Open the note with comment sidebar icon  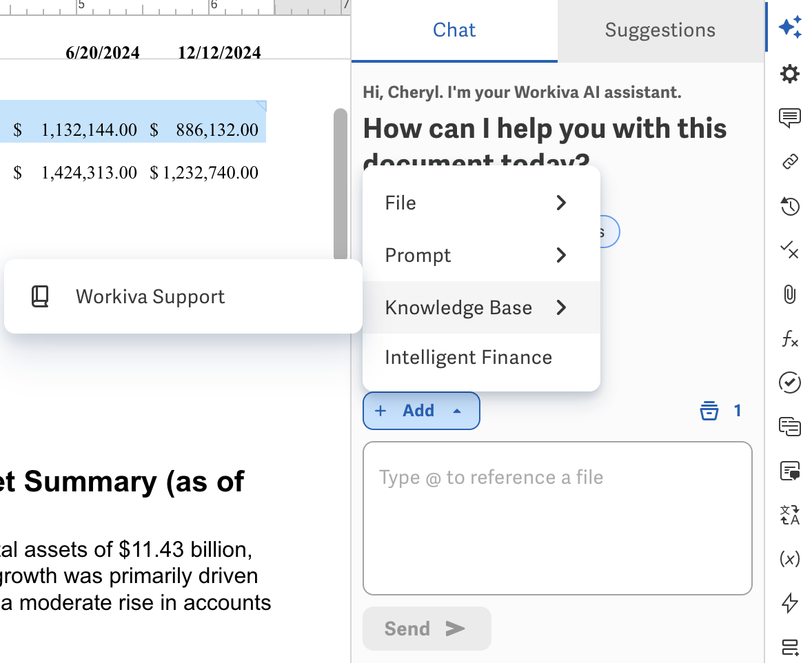click(790, 471)
